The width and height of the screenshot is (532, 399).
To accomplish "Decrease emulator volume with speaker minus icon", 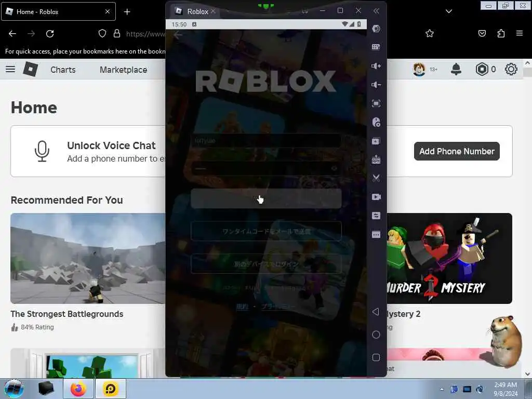I will pyautogui.click(x=376, y=85).
